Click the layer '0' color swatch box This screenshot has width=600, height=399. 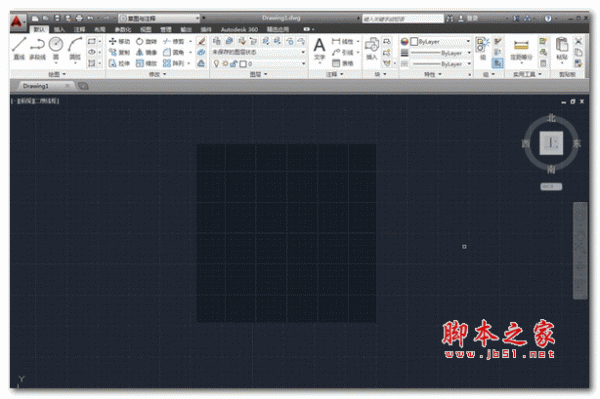click(x=243, y=64)
